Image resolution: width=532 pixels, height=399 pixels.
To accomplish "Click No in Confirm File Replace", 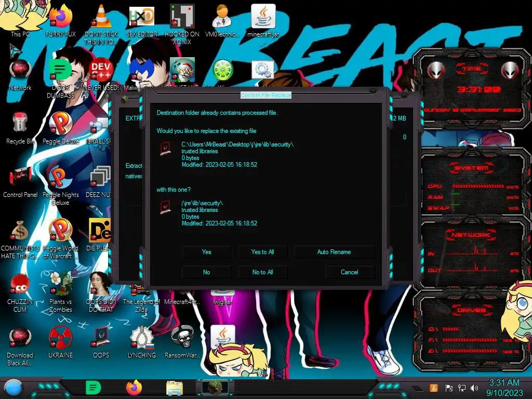I will click(206, 272).
